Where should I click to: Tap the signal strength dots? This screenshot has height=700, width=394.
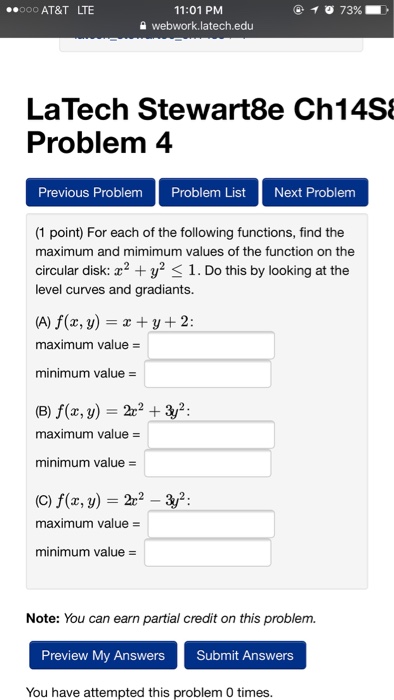(x=21, y=10)
